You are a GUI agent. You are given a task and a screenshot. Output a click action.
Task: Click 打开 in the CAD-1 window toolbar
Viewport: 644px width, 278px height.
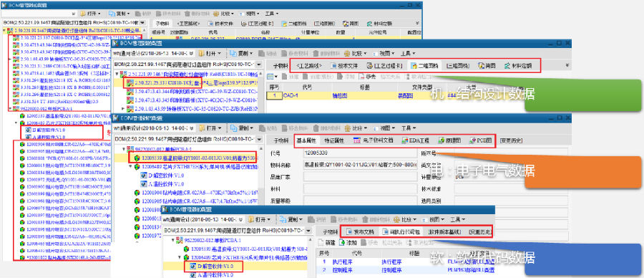tap(209, 54)
